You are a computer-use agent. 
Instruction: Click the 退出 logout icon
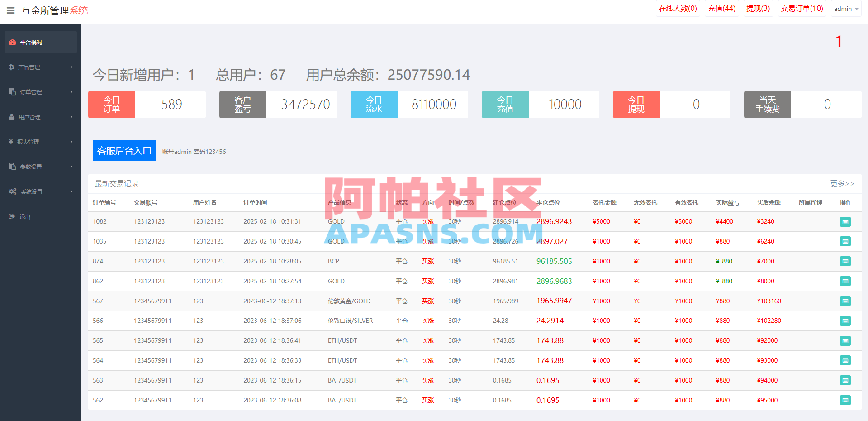(11, 216)
